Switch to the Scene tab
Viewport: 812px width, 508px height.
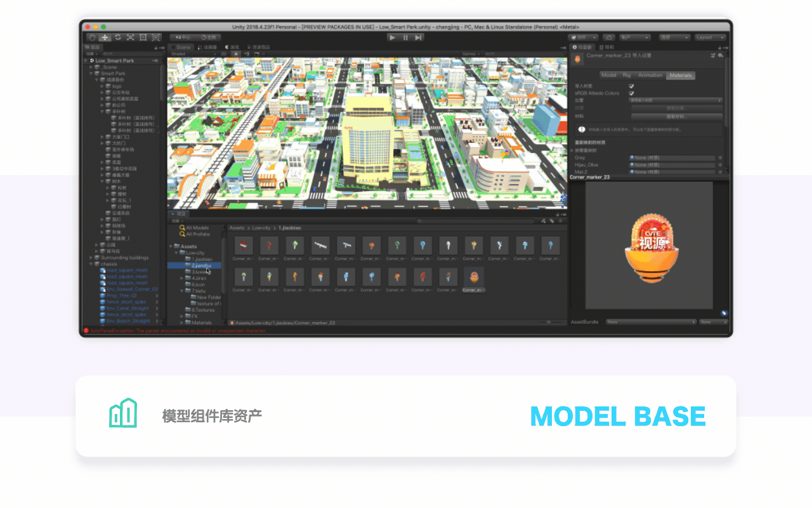click(181, 47)
